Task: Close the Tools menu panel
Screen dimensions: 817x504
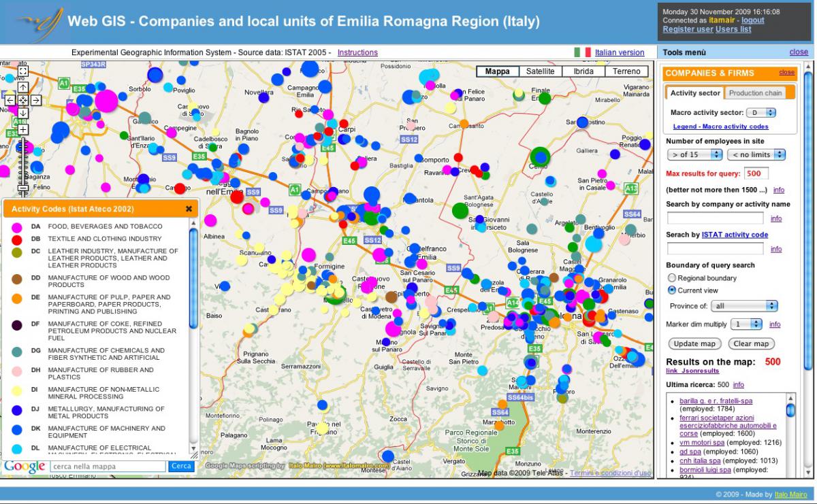Action: 799,52
